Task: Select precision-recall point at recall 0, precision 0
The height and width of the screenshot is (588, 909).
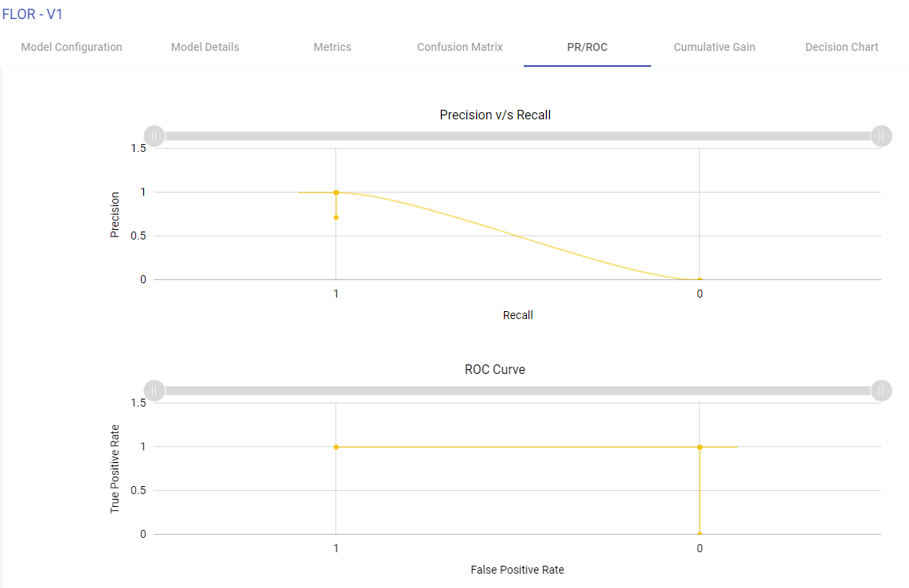Action: click(x=700, y=279)
